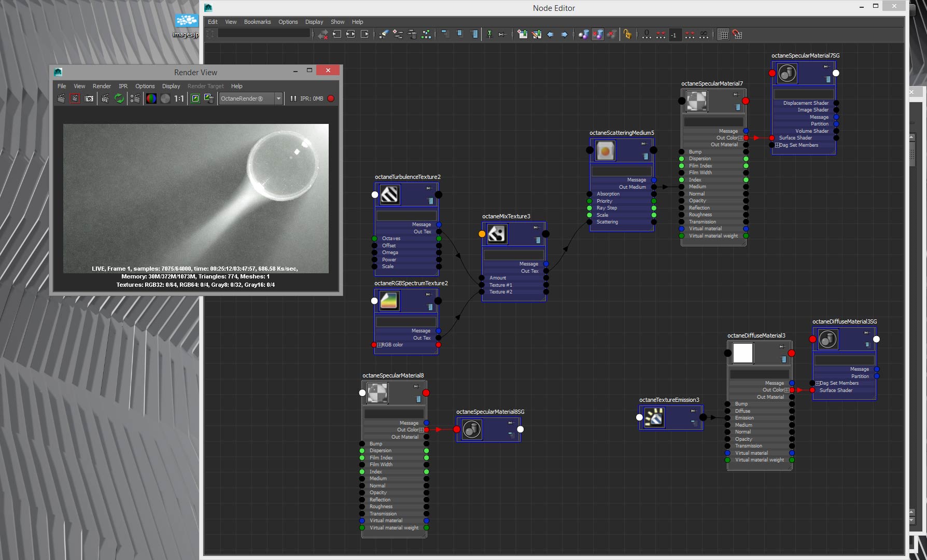Expand Dag Set Members on octaneSpecularMaterial7SG
The image size is (927, 560).
[778, 145]
